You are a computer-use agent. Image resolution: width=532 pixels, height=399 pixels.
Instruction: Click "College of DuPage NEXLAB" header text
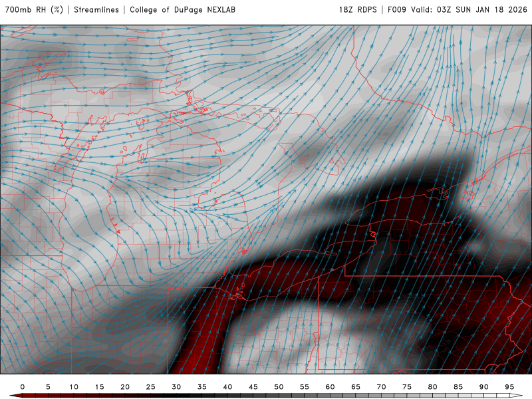coord(182,10)
